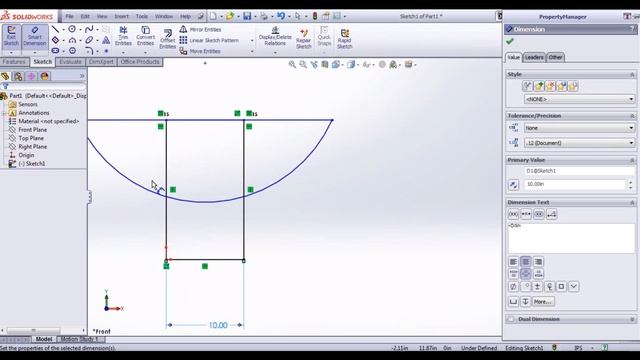The height and width of the screenshot is (360, 640).
Task: Open the Model tab at bottom
Action: point(44,339)
